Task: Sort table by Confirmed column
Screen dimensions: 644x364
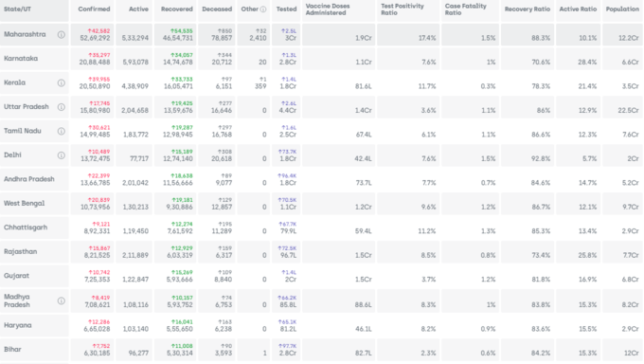Action: [x=92, y=9]
